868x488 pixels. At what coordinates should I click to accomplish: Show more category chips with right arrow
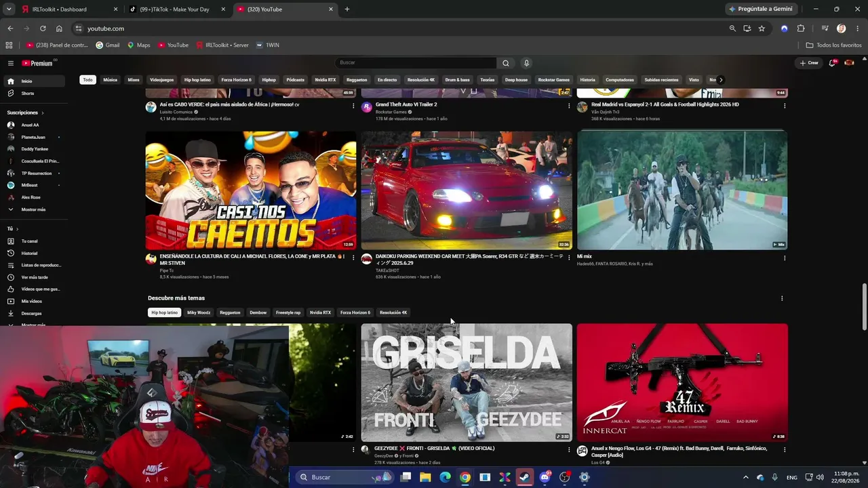[721, 80]
